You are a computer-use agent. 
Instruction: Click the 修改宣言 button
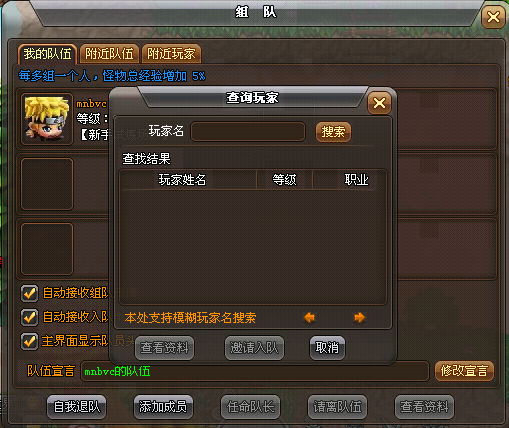(464, 371)
